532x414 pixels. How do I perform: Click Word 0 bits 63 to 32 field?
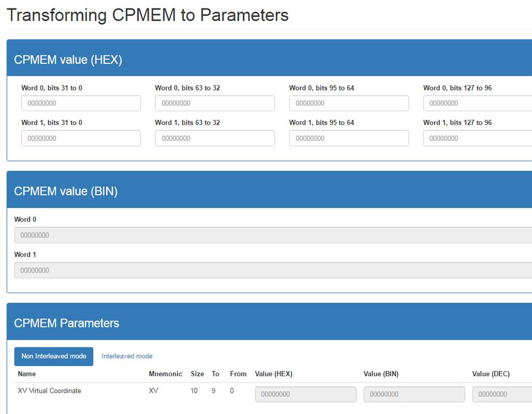pos(215,103)
